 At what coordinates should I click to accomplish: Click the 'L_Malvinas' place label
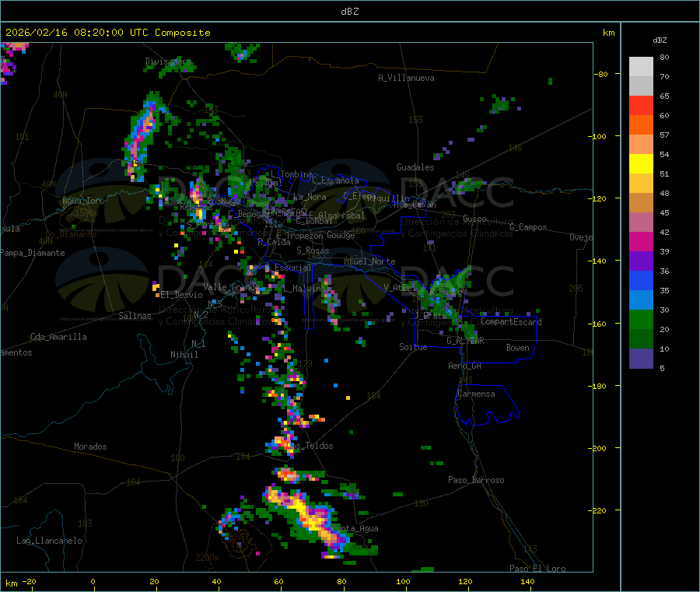306,289
